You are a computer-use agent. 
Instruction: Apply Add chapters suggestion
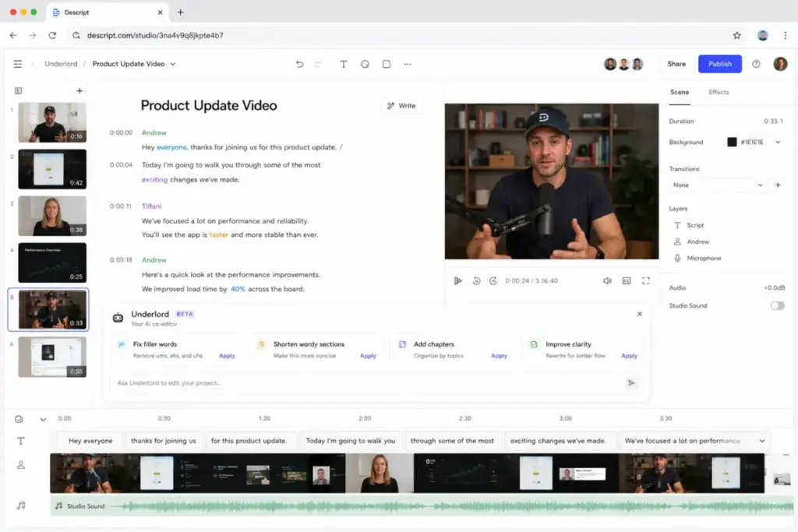click(x=499, y=356)
